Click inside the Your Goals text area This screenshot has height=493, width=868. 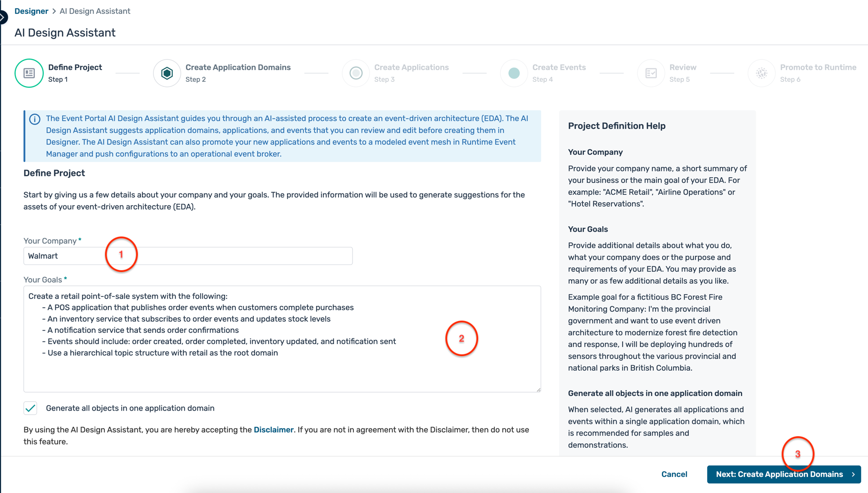pyautogui.click(x=282, y=369)
